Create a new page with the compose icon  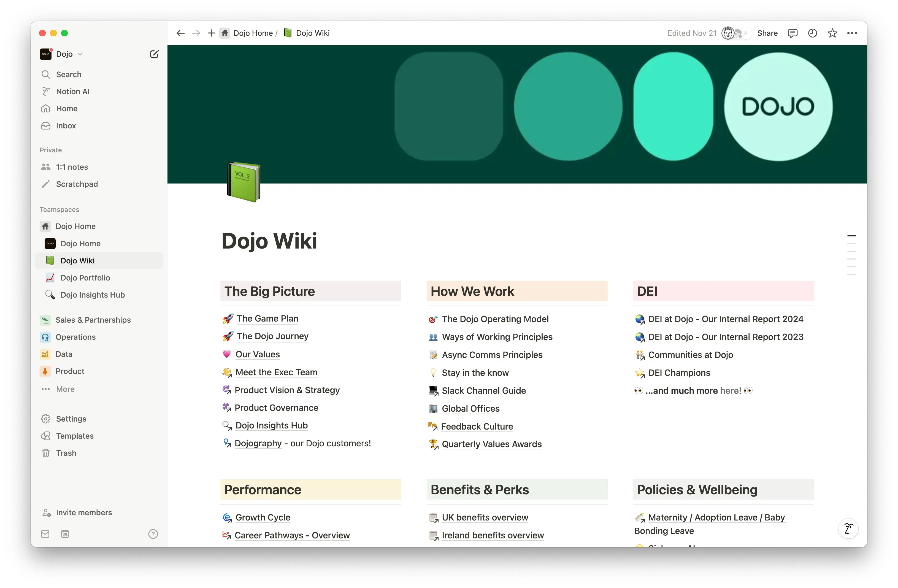tap(154, 54)
